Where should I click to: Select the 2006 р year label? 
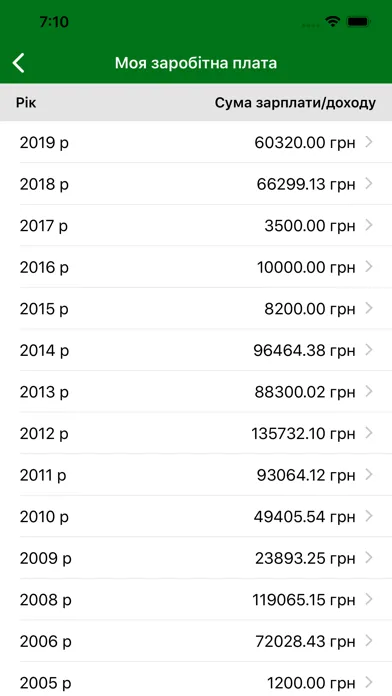click(45, 642)
